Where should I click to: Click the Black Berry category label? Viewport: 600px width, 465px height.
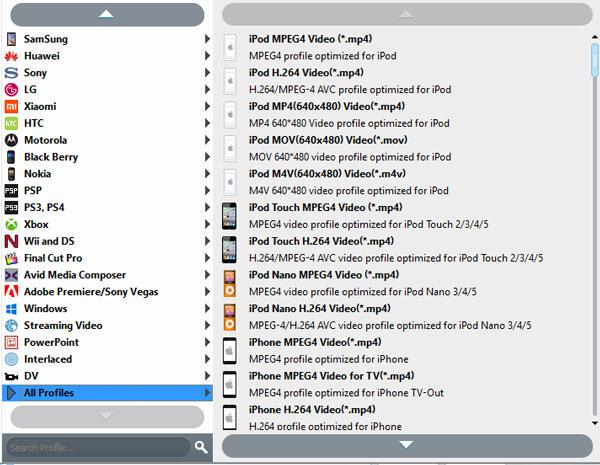point(51,157)
